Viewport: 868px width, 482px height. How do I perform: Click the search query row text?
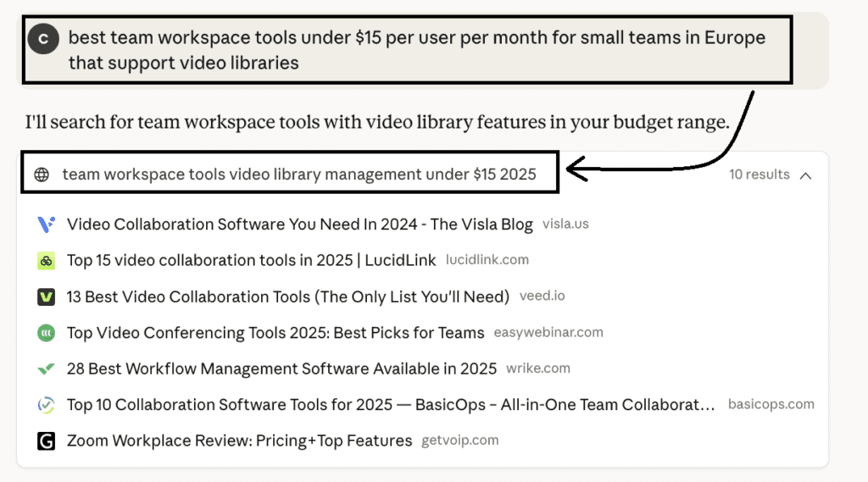pos(298,175)
